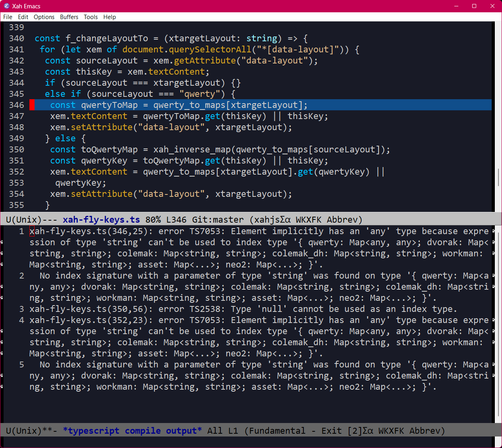
Task: Click 'Abbrev' in the upper mode line
Action: click(342, 219)
